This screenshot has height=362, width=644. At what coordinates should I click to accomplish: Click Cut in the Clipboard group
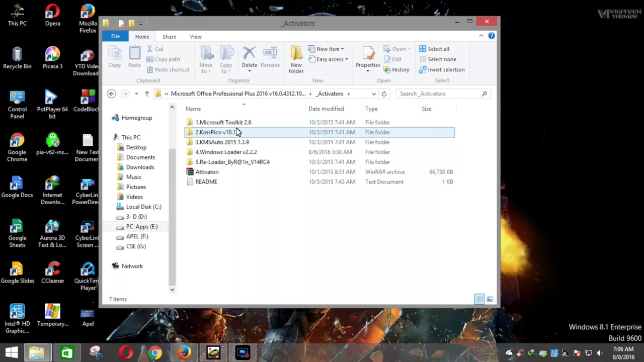coord(155,49)
